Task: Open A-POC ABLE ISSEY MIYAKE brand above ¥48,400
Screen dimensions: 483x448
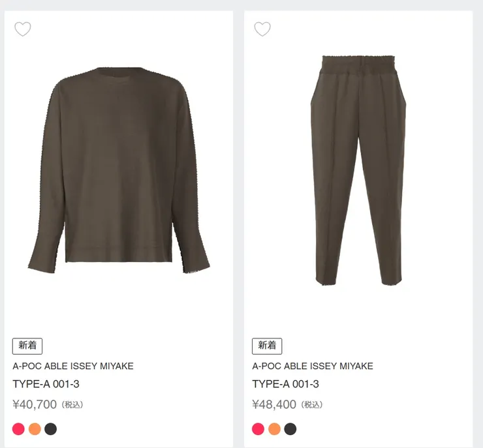Action: [x=312, y=366]
